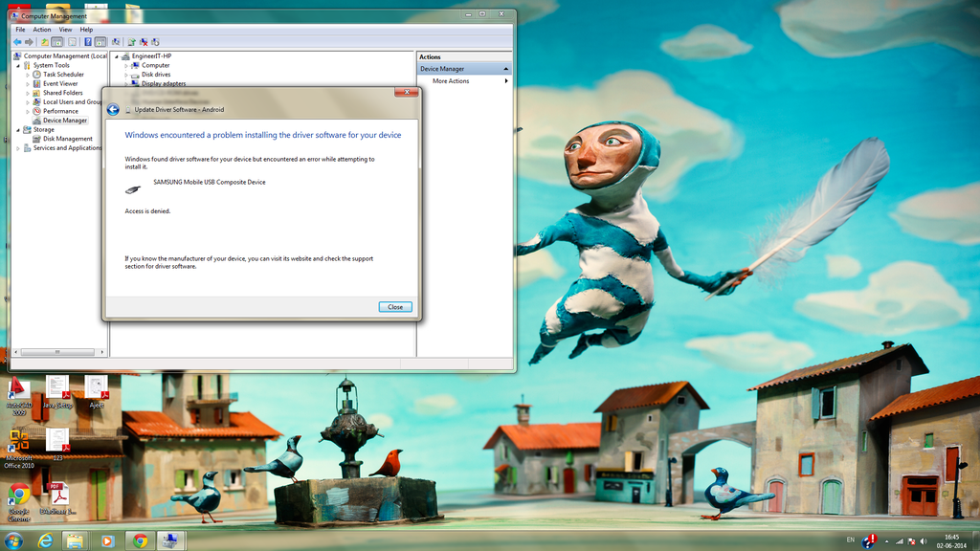Viewport: 980px width, 551px height.
Task: Select Local Users and Groups tree item
Action: [x=73, y=101]
